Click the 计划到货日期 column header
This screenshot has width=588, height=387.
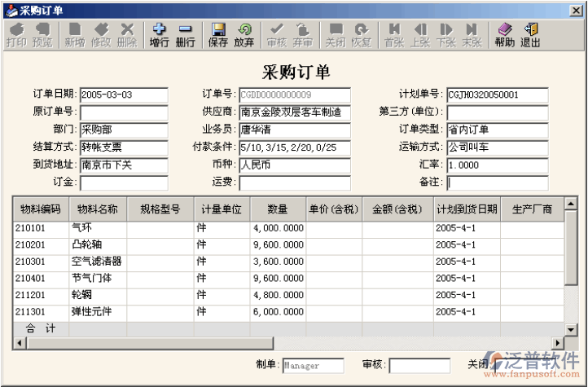(x=467, y=209)
